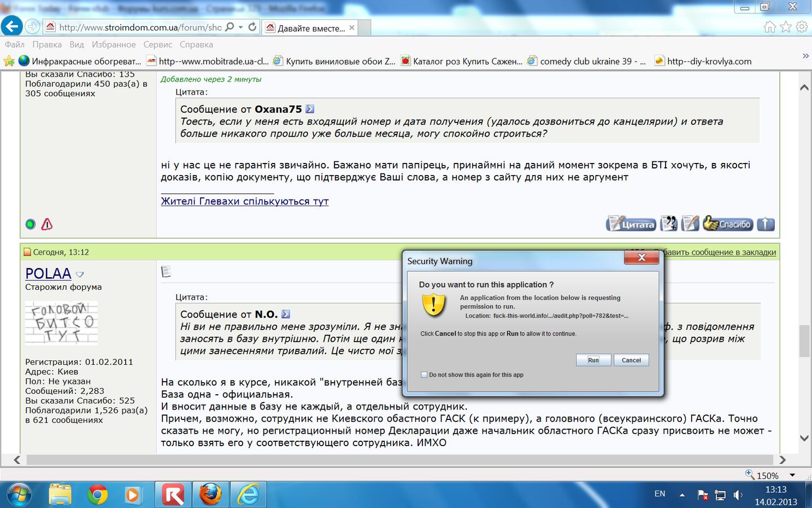
Task: Jump to top with up-arrow post button
Action: pyautogui.click(x=766, y=224)
